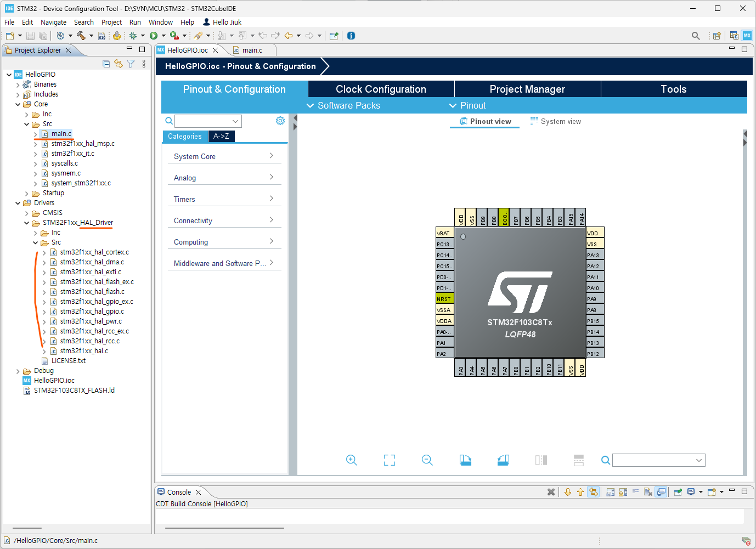The width and height of the screenshot is (756, 549).
Task: Zoom in on the chip pinout view
Action: click(x=352, y=460)
